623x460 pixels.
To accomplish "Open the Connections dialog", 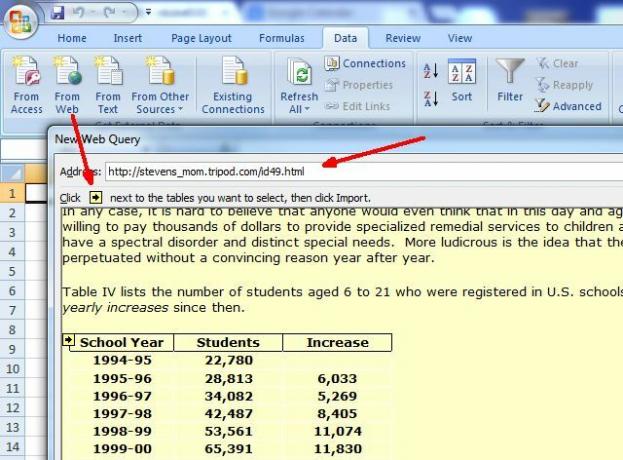I will (x=365, y=63).
